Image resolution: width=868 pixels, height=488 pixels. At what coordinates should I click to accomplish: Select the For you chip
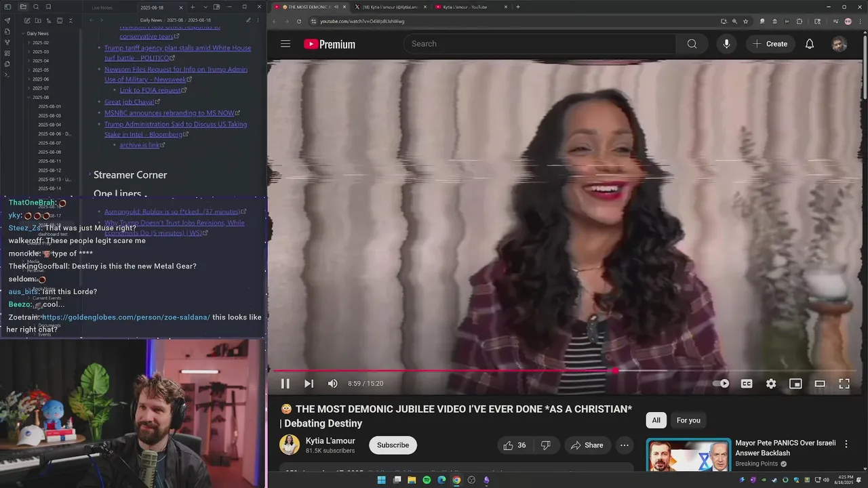pos(688,420)
